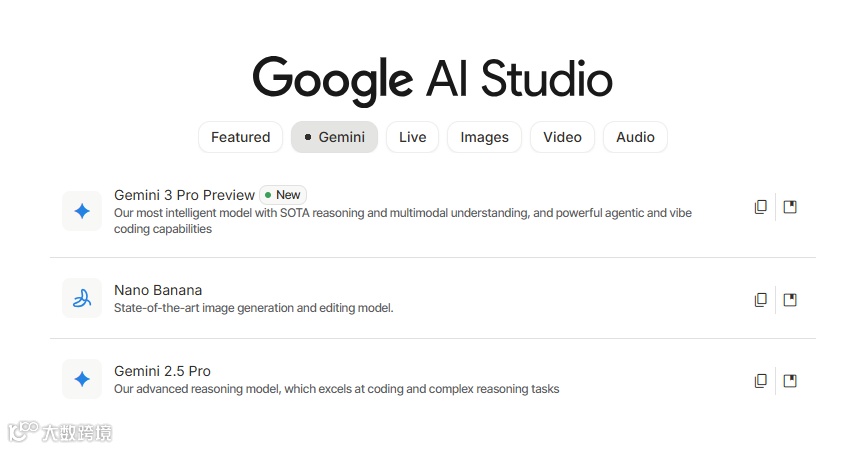The image size is (857, 449).
Task: Copy the Gemini 3 Pro Preview model name
Action: coord(760,207)
